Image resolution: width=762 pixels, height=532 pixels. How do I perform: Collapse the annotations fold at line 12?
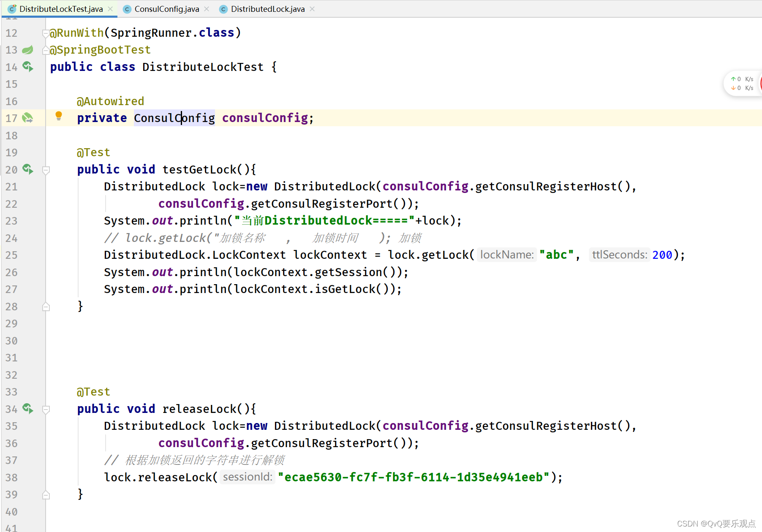coord(46,34)
